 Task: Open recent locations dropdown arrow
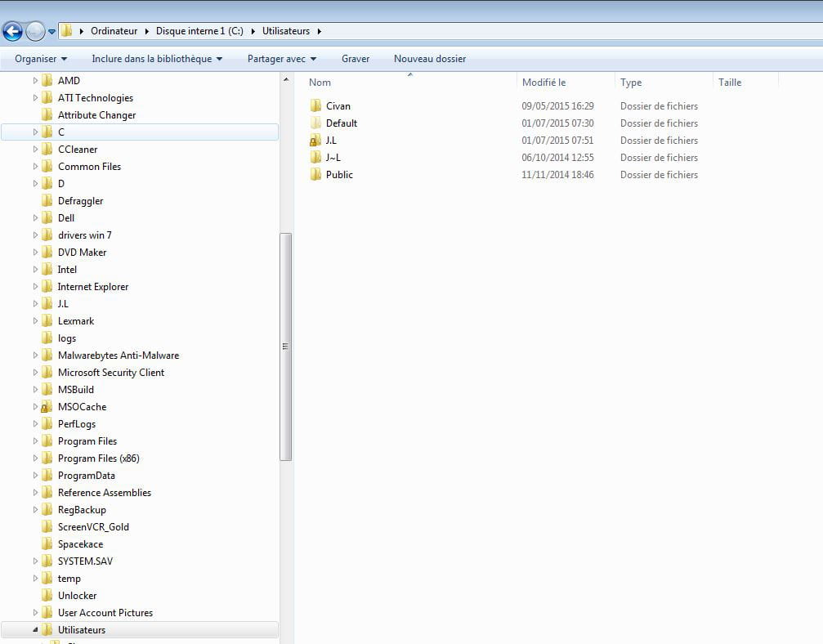52,32
